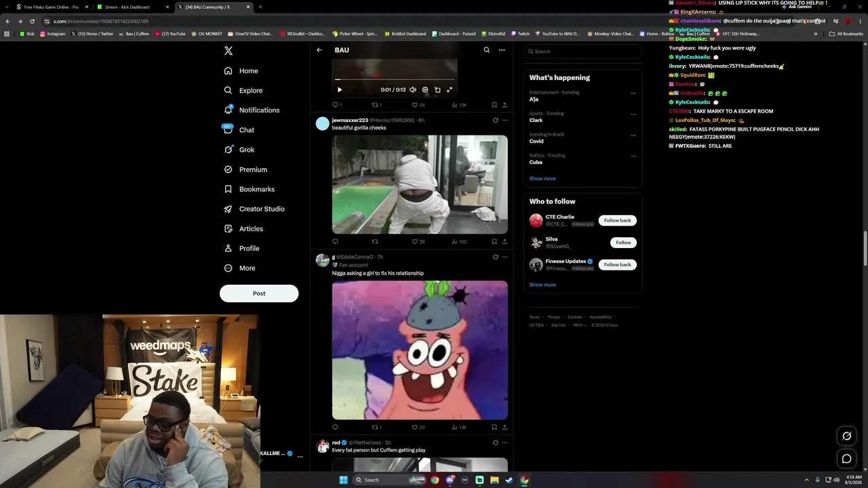868x488 pixels.
Task: Bookmark the Patrick Star image post
Action: pyautogui.click(x=494, y=428)
